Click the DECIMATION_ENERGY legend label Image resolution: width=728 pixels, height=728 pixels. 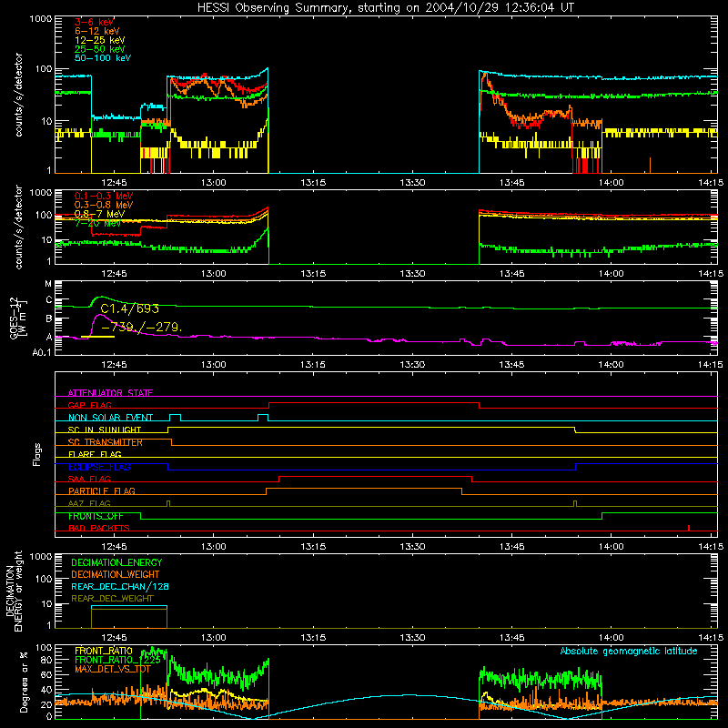click(x=116, y=562)
